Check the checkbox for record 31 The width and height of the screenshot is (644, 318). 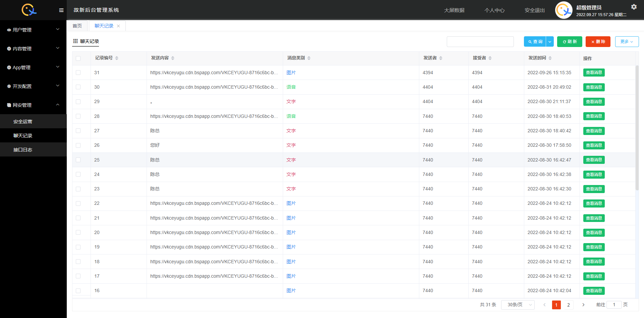(x=78, y=73)
